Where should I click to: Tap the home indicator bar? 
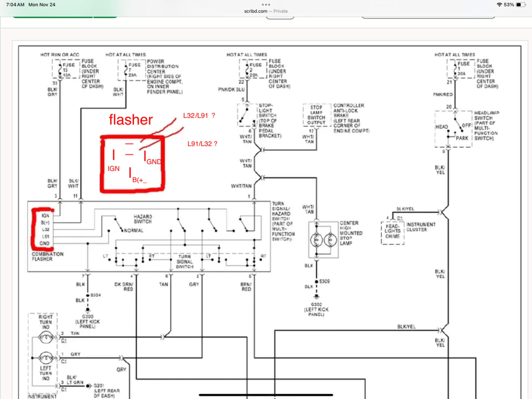pos(266,395)
